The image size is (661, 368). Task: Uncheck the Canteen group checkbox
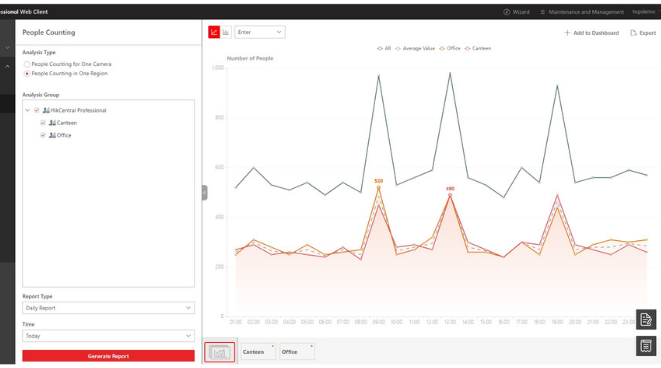point(43,123)
